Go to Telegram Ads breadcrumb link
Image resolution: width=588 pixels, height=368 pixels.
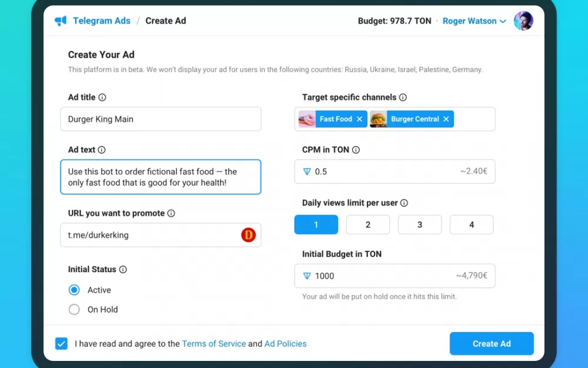click(x=101, y=21)
